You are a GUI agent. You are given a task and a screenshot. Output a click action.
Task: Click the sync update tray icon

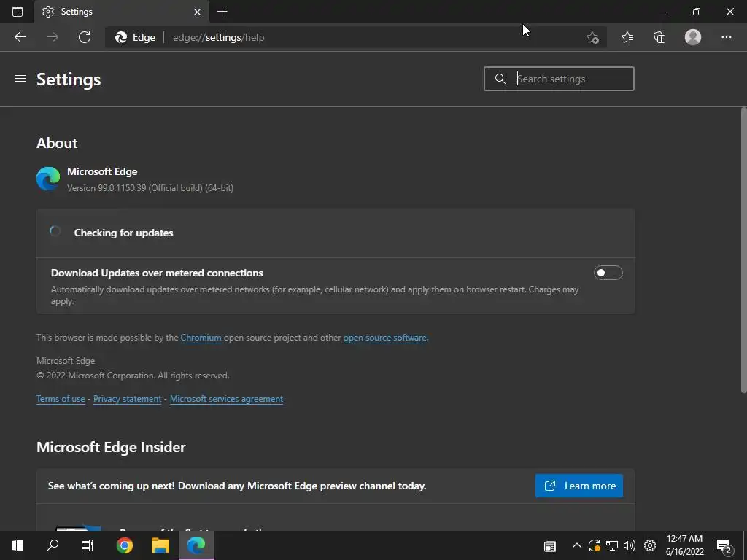[594, 545]
